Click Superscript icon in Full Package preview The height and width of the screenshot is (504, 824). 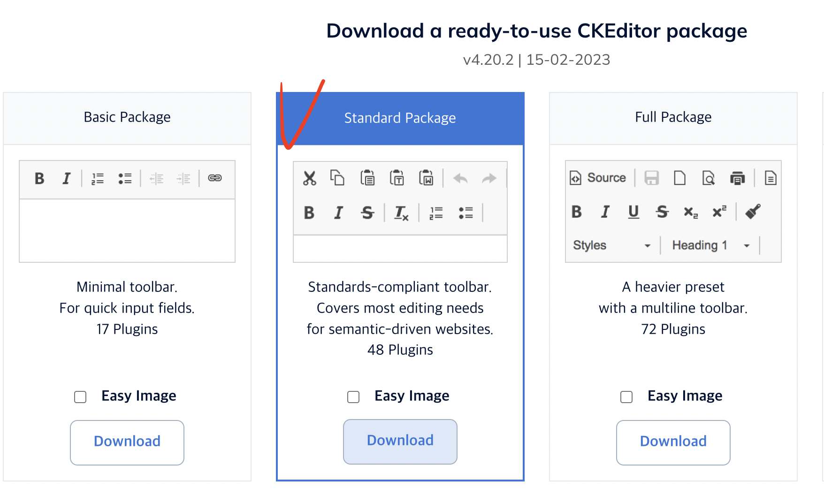(x=719, y=211)
